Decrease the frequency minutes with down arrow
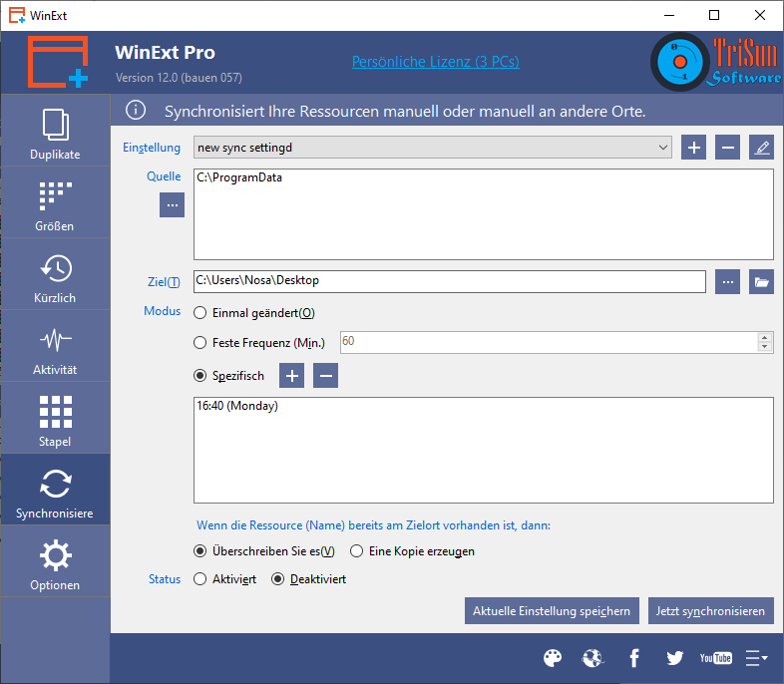The height and width of the screenshot is (684, 784). tap(764, 347)
